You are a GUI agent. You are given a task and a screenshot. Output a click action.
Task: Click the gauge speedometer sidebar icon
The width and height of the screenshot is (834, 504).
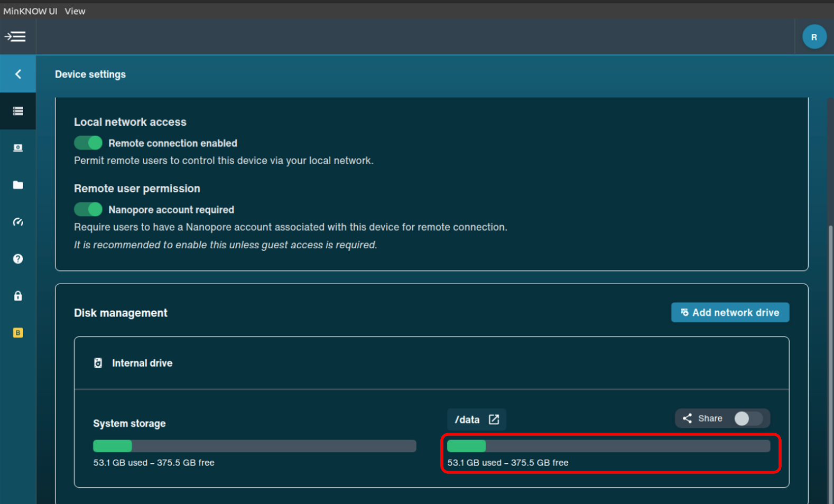pyautogui.click(x=18, y=222)
